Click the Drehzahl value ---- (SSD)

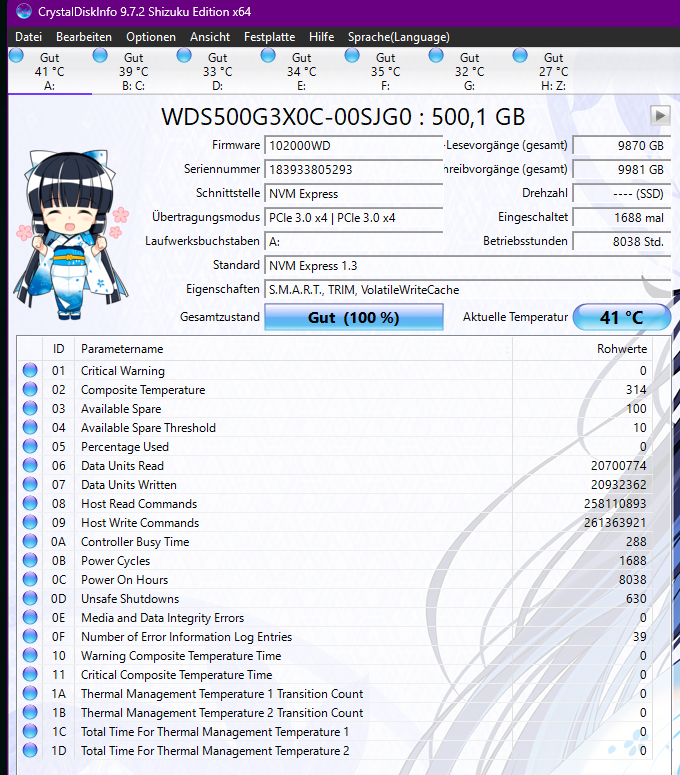(622, 194)
